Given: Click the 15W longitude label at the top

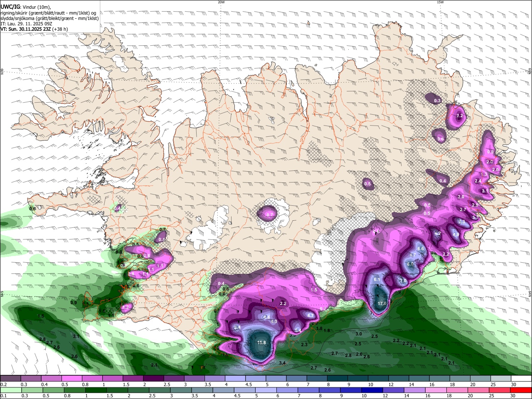Looking at the screenshot, I should pyautogui.click(x=440, y=2).
